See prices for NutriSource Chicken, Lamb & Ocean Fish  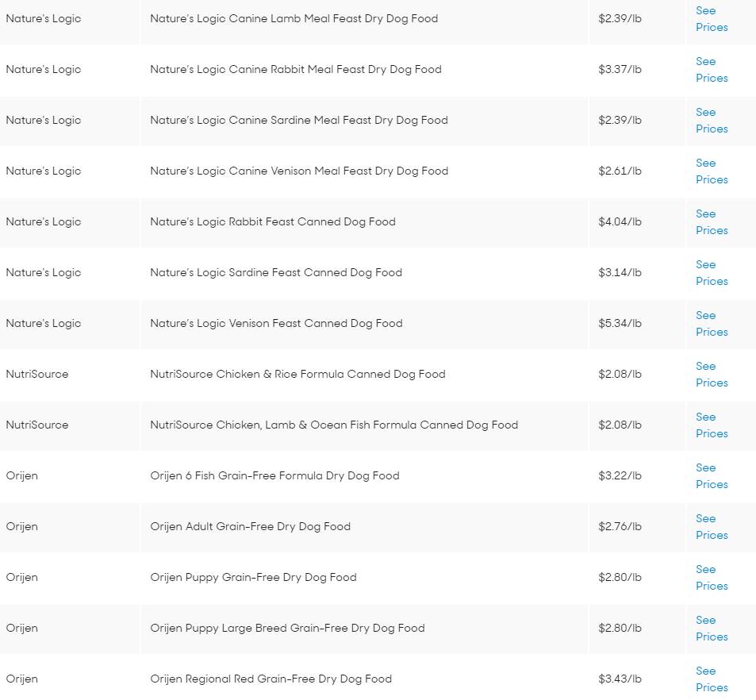712,425
